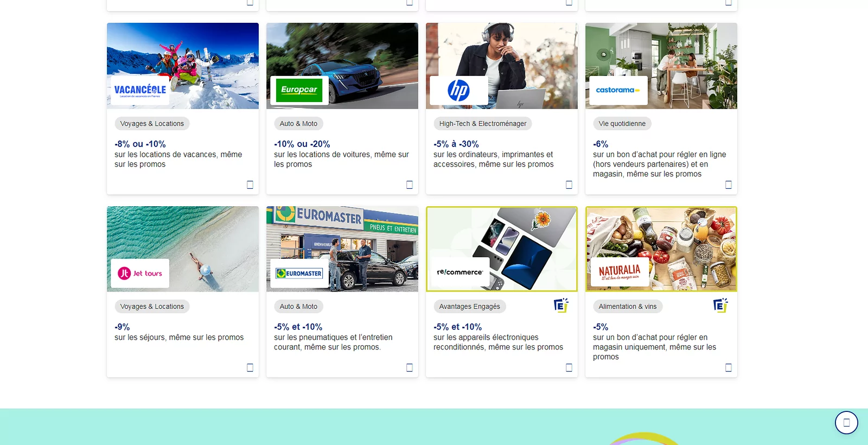Click "sur les pneumatiques et l'entretien courant" description

pos(333,342)
